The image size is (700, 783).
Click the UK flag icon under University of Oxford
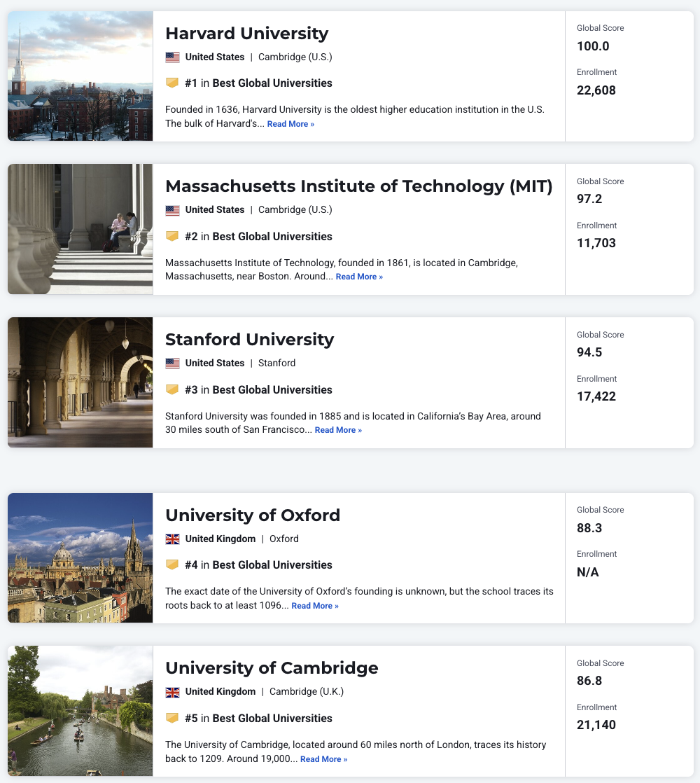(x=172, y=539)
